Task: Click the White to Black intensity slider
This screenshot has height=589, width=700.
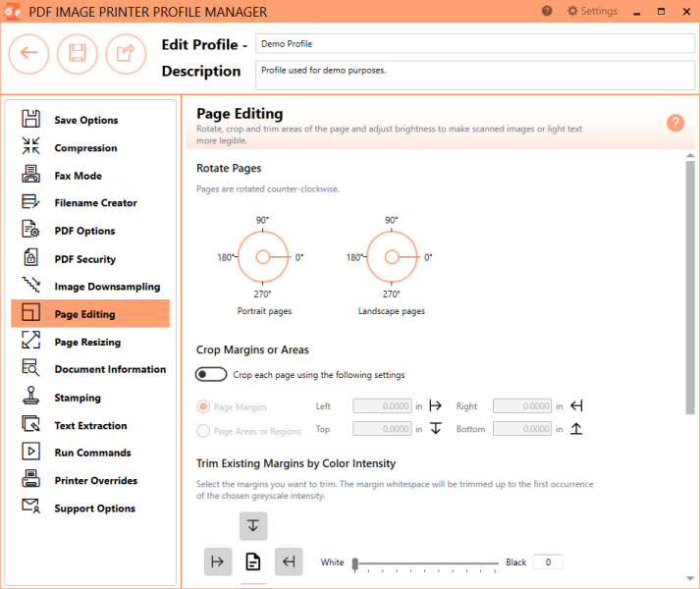Action: click(x=426, y=563)
